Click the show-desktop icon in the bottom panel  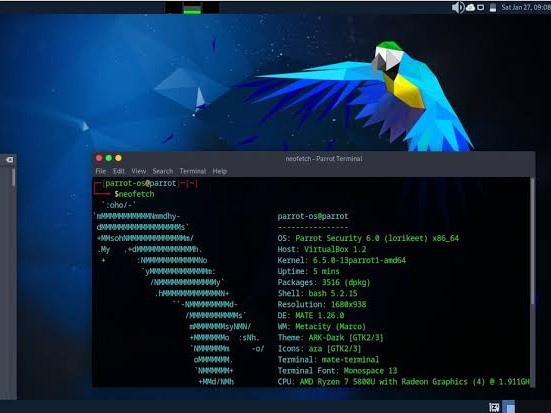coord(494,407)
